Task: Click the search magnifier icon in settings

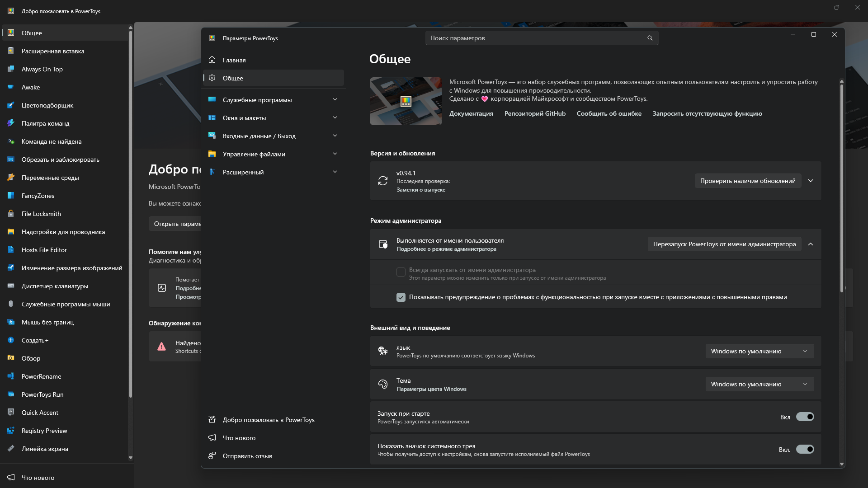Action: [x=650, y=38]
